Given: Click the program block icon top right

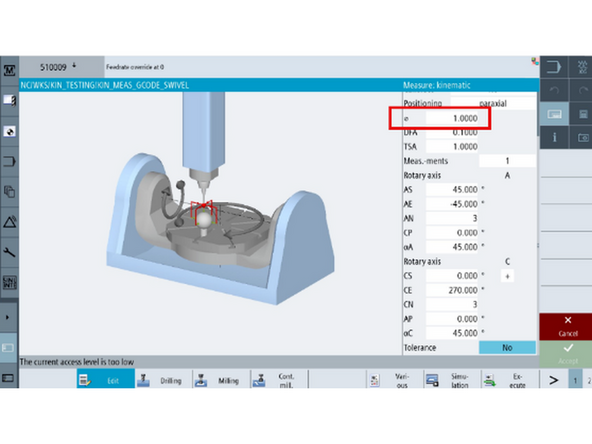Looking at the screenshot, I should click(x=554, y=67).
